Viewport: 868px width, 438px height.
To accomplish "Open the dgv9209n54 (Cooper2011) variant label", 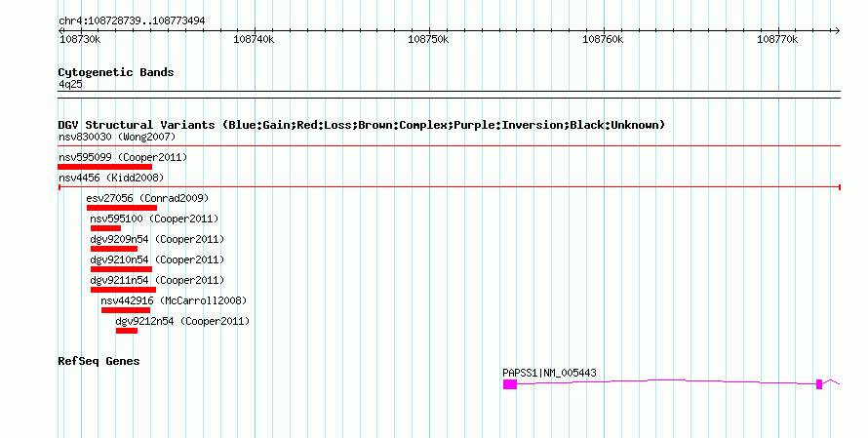I will (157, 239).
